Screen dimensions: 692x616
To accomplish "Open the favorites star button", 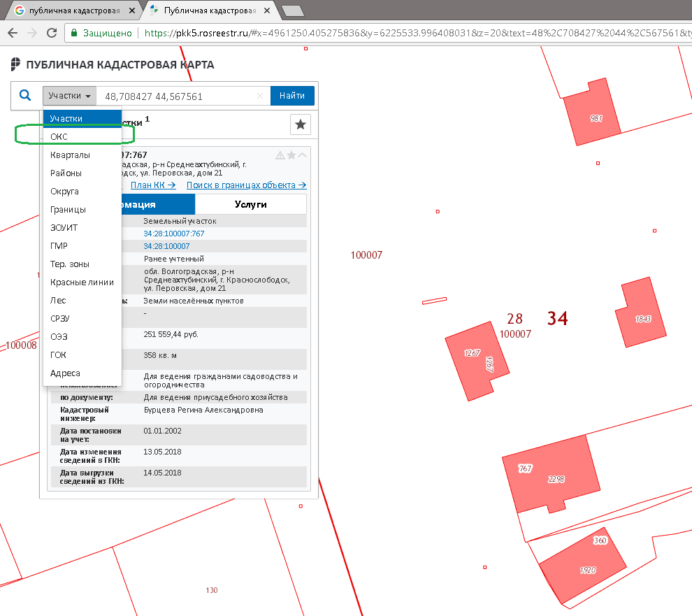I will pos(300,124).
